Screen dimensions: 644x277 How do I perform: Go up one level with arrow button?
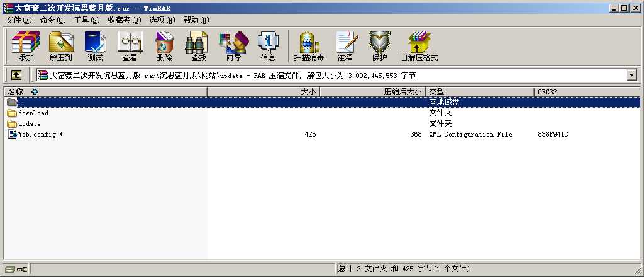pyautogui.click(x=16, y=75)
